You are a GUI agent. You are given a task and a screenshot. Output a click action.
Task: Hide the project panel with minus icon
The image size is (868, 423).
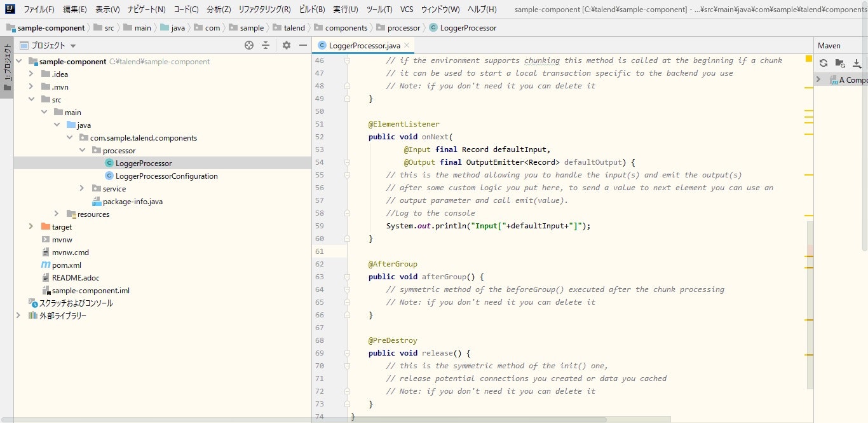(x=303, y=45)
